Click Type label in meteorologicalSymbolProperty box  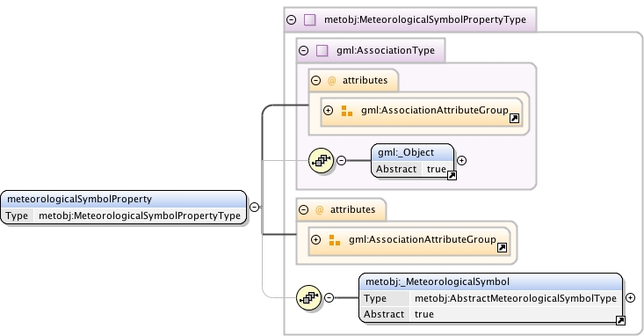click(x=17, y=215)
